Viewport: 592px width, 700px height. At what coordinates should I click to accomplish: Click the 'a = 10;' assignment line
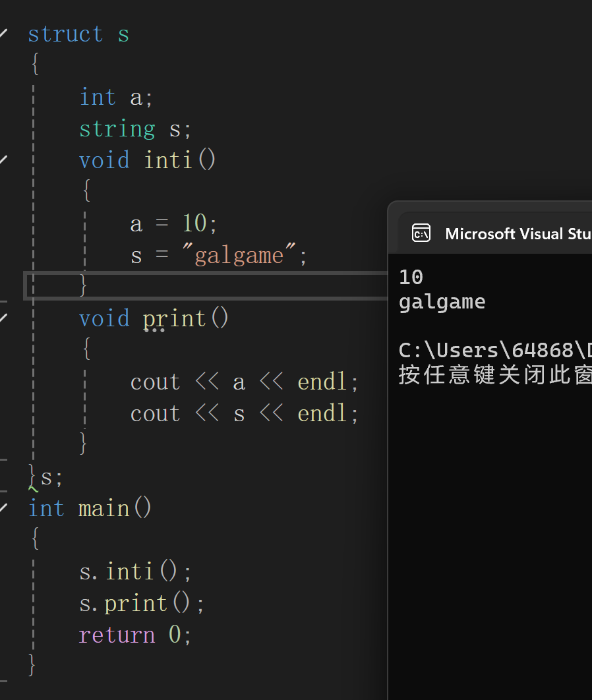pos(173,223)
